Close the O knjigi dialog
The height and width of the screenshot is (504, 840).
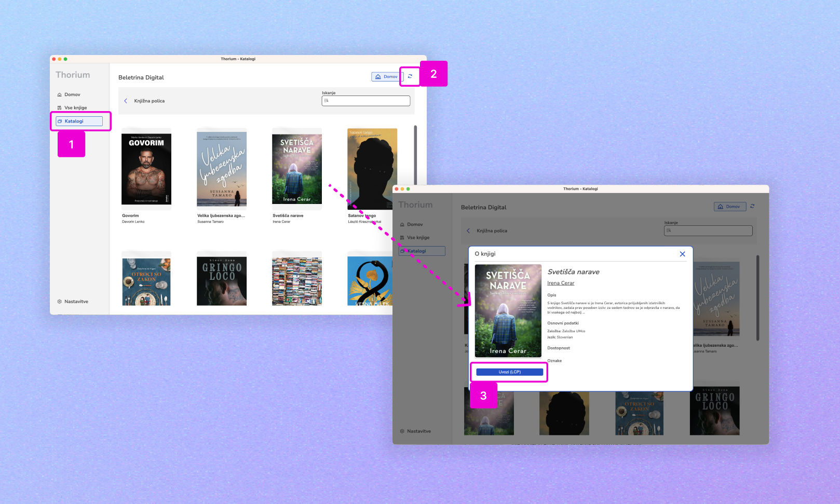click(682, 254)
